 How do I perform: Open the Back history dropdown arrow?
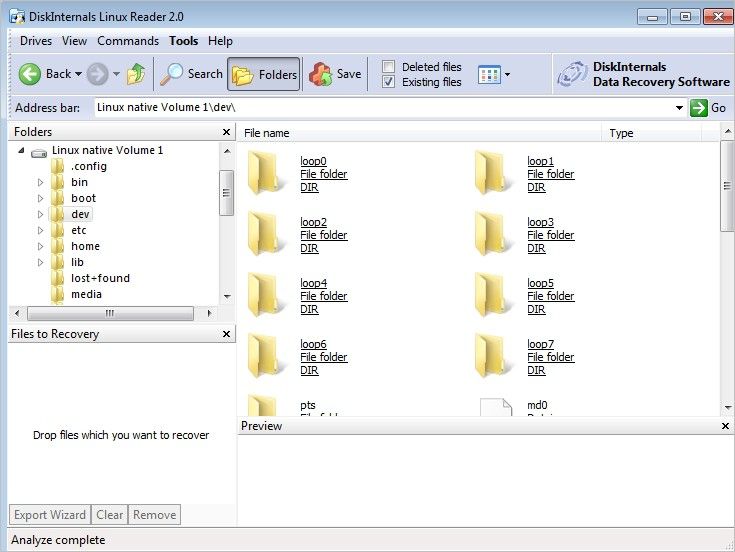tap(78, 74)
